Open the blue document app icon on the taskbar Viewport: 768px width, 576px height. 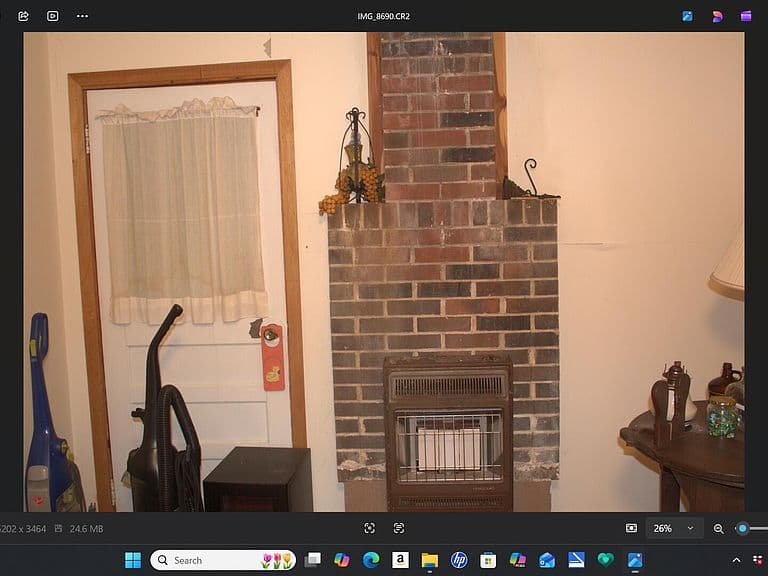click(x=576, y=560)
